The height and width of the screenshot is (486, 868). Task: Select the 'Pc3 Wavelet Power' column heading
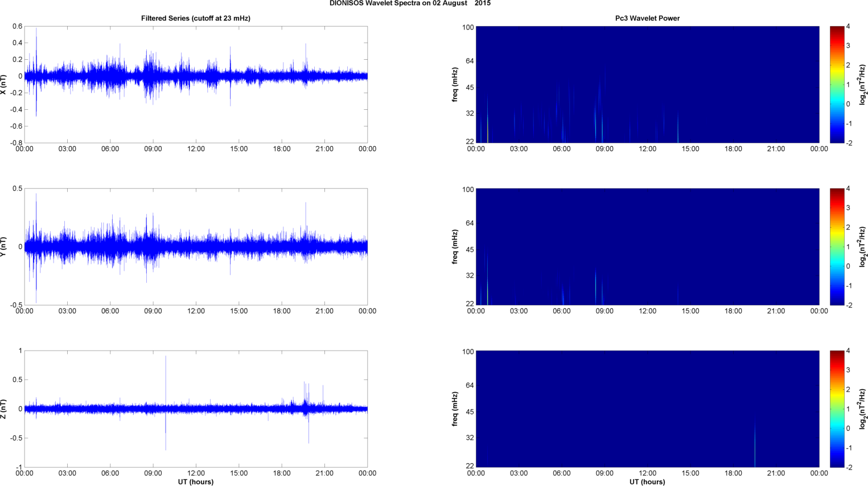pyautogui.click(x=647, y=18)
